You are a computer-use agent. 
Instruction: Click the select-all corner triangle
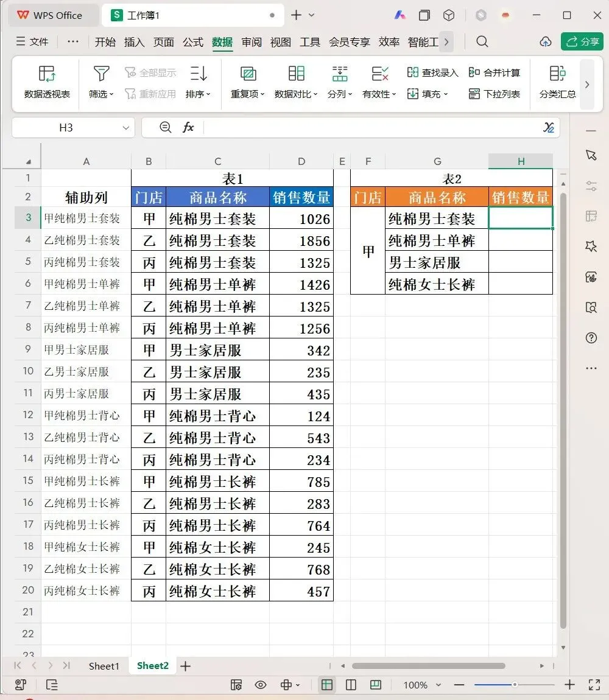27,161
